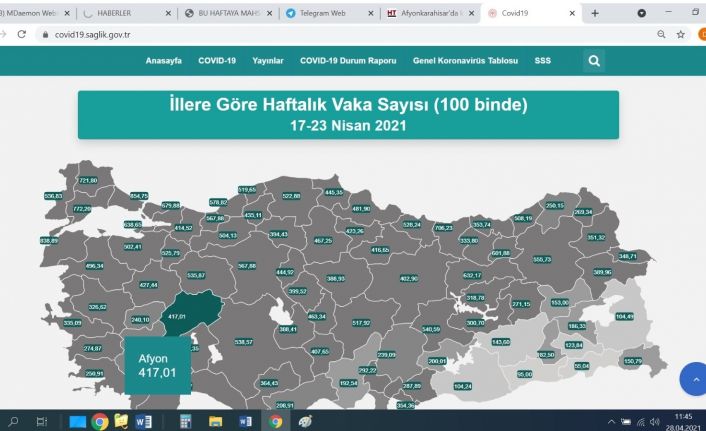Reload the page with the refresh icon

pos(22,34)
